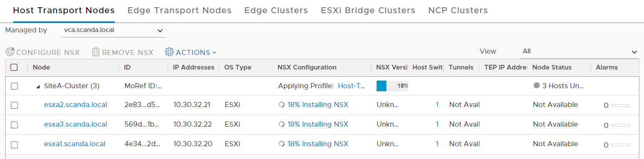Click the installing spinner icon for esxa1
Image resolution: width=644 pixels, height=159 pixels.
coord(281,144)
